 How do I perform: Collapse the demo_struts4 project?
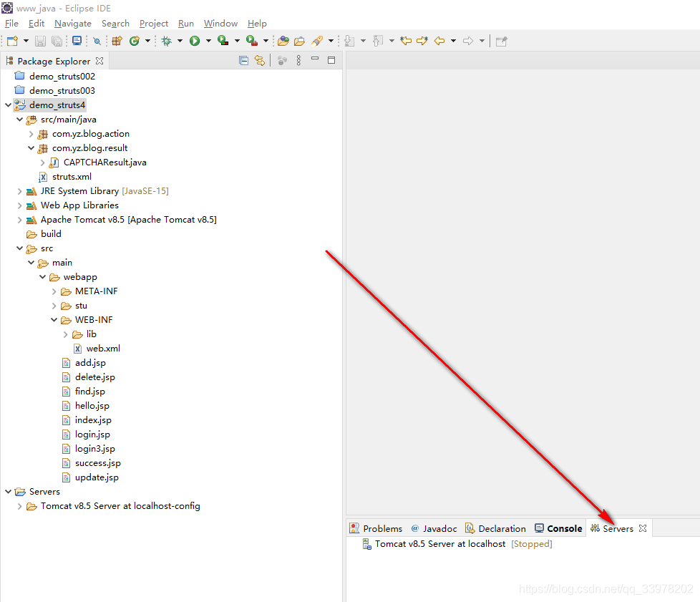(8, 105)
